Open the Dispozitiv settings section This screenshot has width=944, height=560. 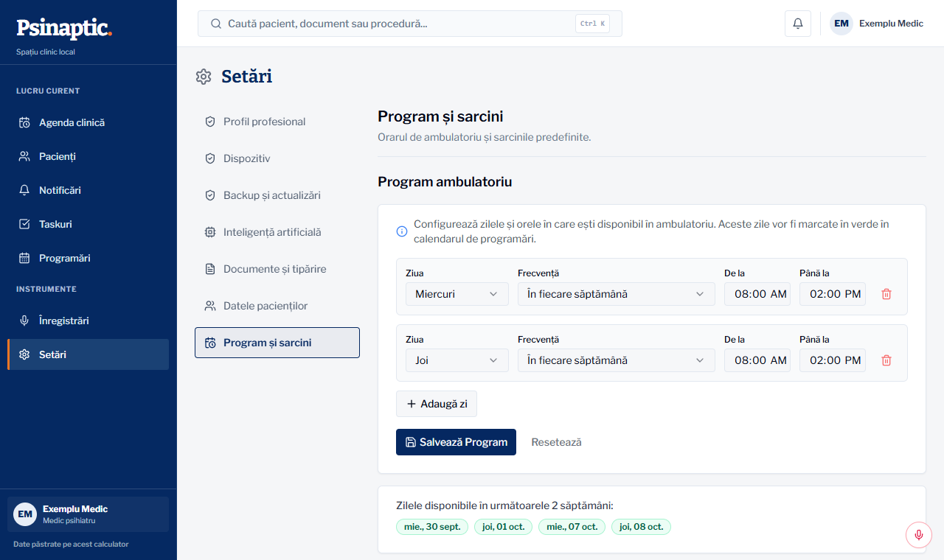point(277,158)
